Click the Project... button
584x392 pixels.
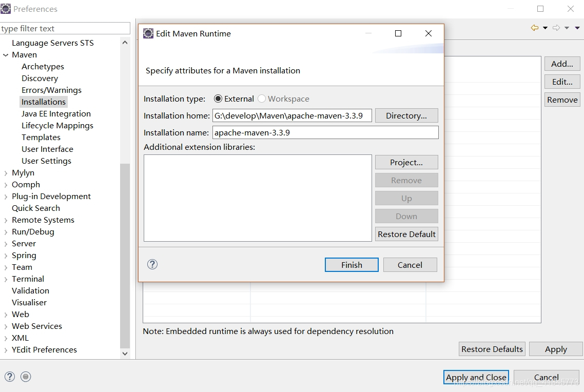coord(406,162)
